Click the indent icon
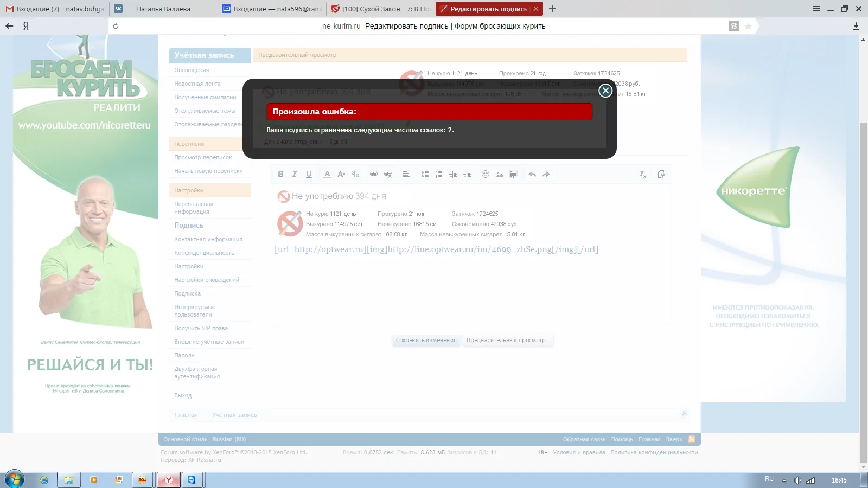Screen dimensions: 868x488 click(467, 174)
